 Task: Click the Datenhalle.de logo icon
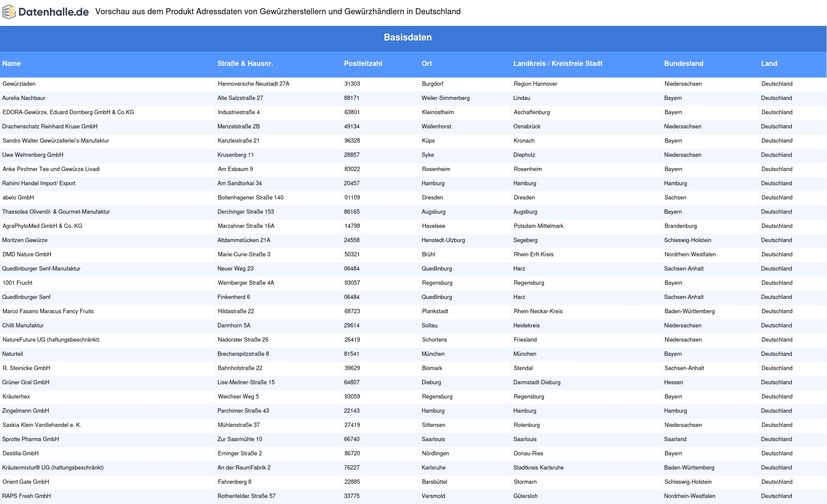[x=9, y=12]
